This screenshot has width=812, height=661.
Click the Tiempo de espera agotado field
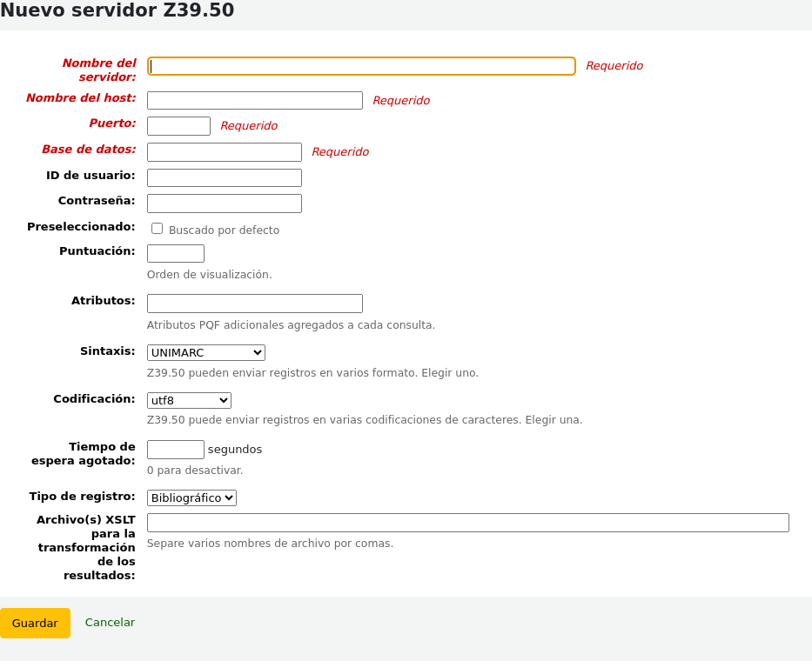pyautogui.click(x=175, y=450)
